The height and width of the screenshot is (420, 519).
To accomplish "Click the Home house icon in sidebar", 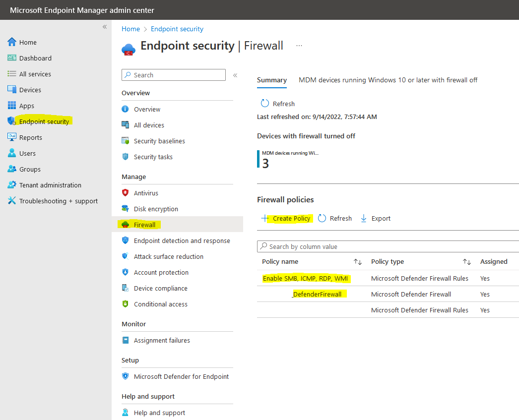I will (x=12, y=42).
